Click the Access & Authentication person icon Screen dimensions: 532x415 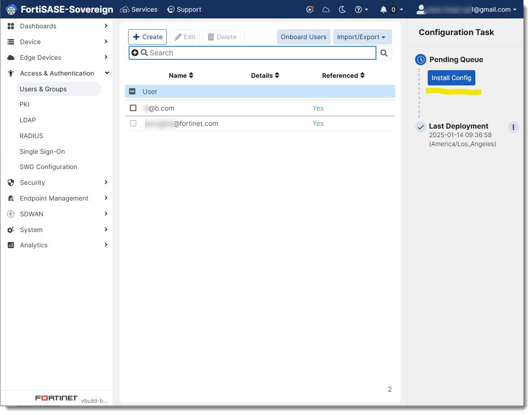click(11, 73)
